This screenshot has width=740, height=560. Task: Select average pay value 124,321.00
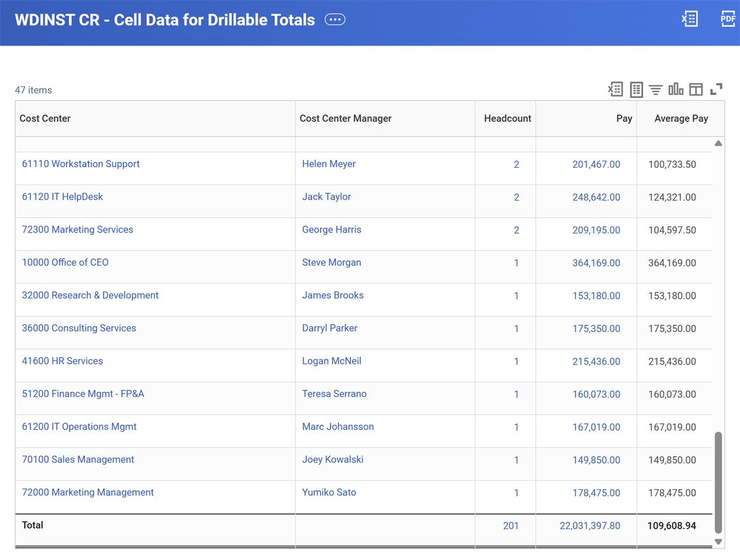point(672,197)
